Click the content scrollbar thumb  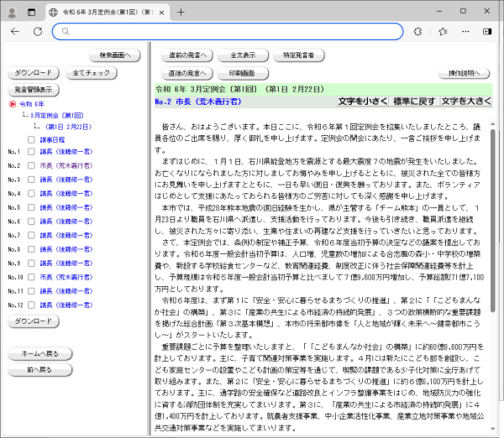[493, 221]
